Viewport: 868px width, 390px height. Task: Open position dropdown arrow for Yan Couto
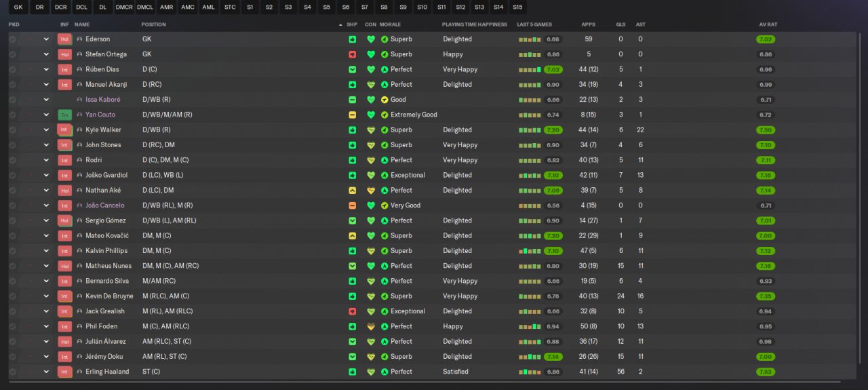tap(46, 115)
